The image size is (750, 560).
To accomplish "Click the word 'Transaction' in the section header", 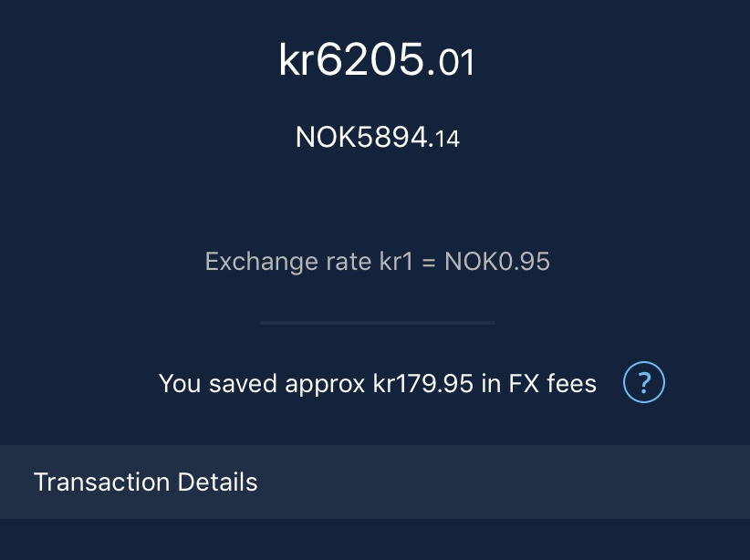I will click(x=96, y=482).
